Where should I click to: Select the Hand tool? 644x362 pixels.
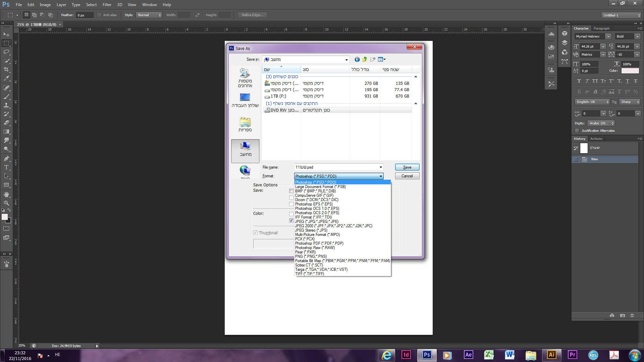[x=6, y=194]
